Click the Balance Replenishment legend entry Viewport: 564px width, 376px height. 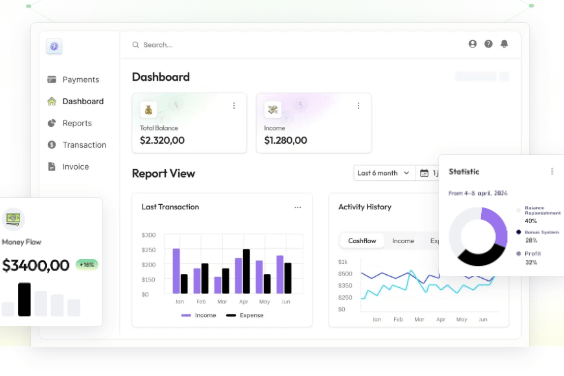(538, 214)
